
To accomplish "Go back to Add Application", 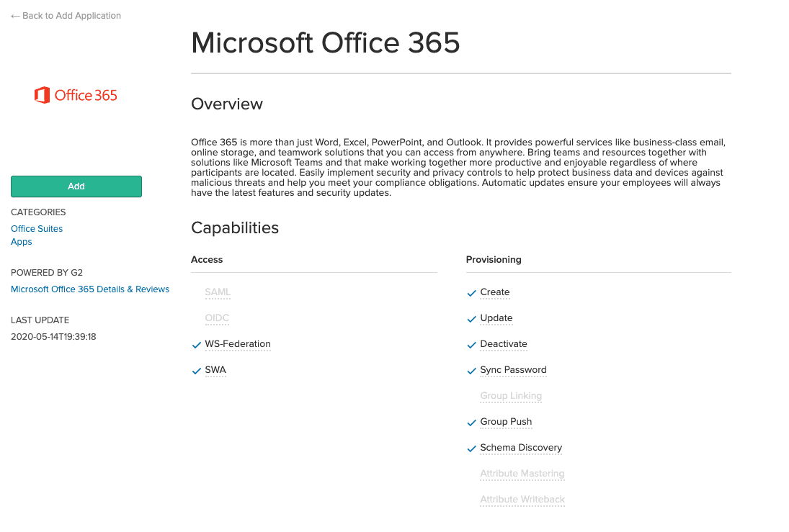I will tap(66, 16).
